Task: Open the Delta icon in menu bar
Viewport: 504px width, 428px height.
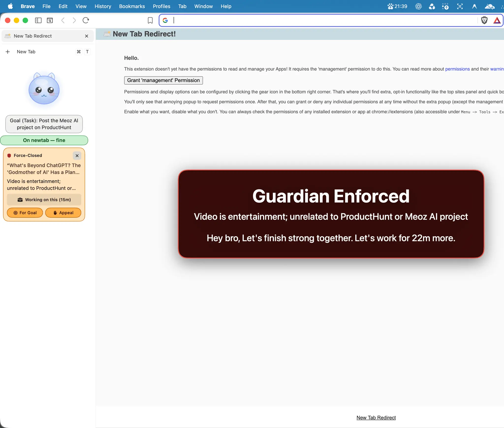Action: click(474, 6)
